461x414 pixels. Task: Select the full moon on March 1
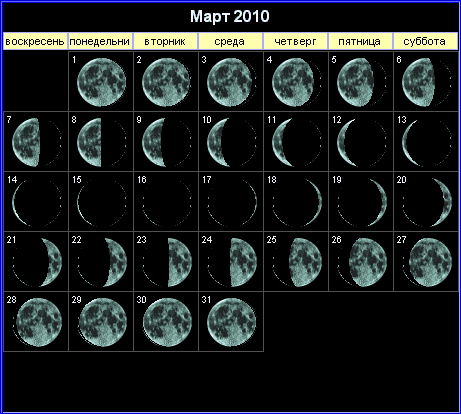101,82
